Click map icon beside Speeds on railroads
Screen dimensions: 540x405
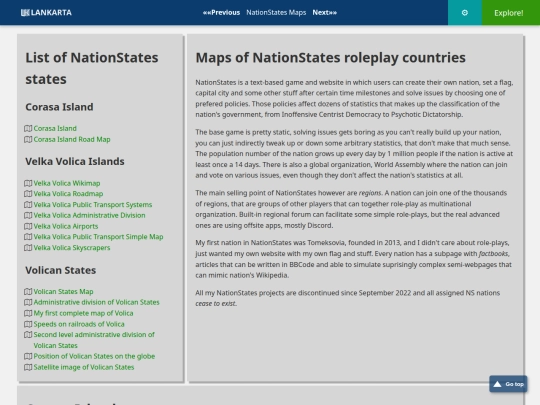(28, 324)
